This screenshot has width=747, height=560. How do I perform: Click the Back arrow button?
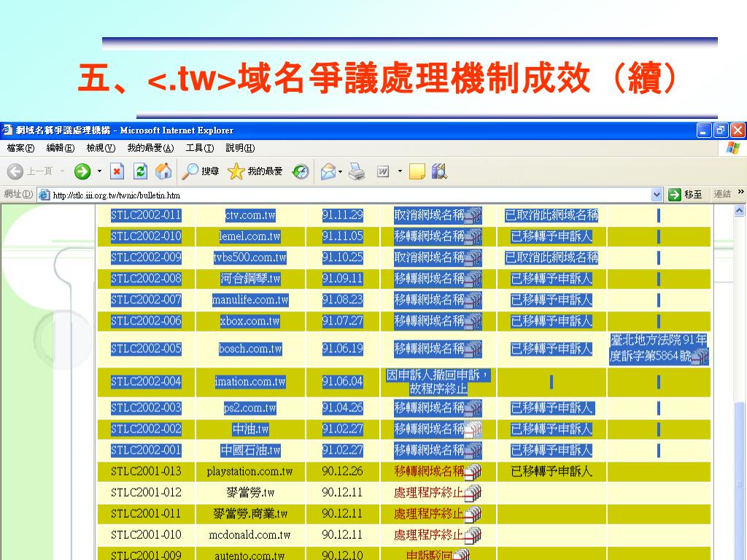click(x=15, y=171)
